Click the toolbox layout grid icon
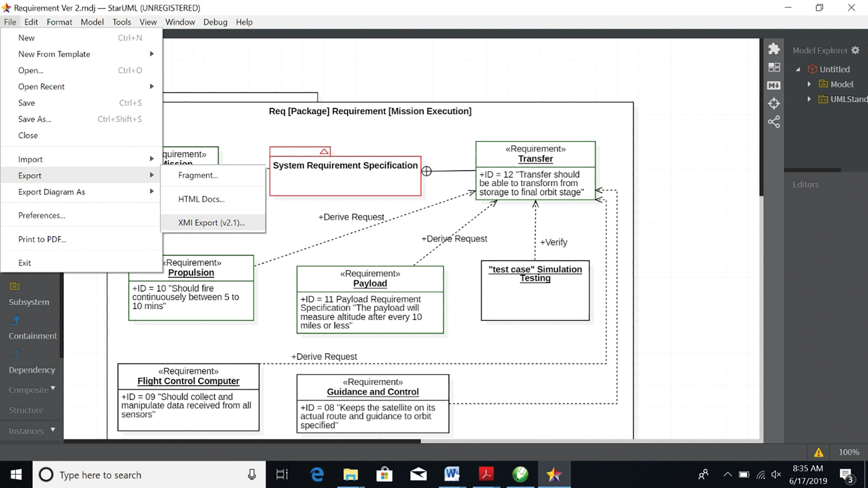Viewport: 868px width, 488px height. [x=774, y=67]
